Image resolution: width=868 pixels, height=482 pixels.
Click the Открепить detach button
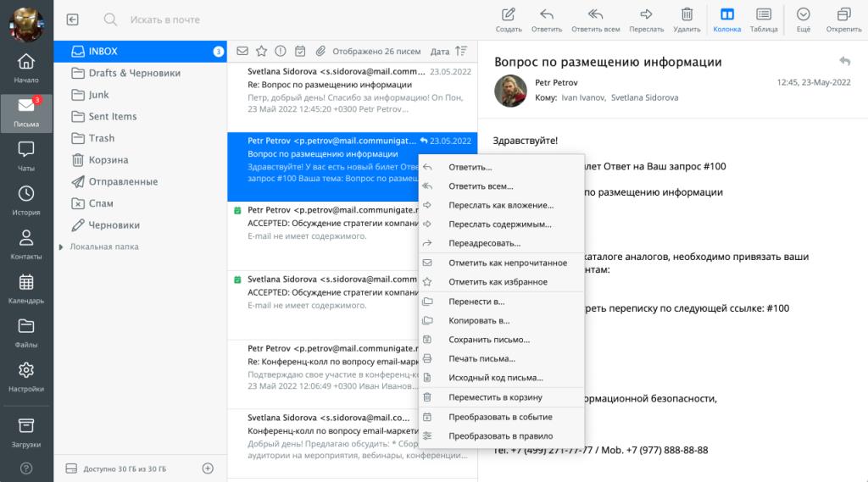[x=843, y=20]
